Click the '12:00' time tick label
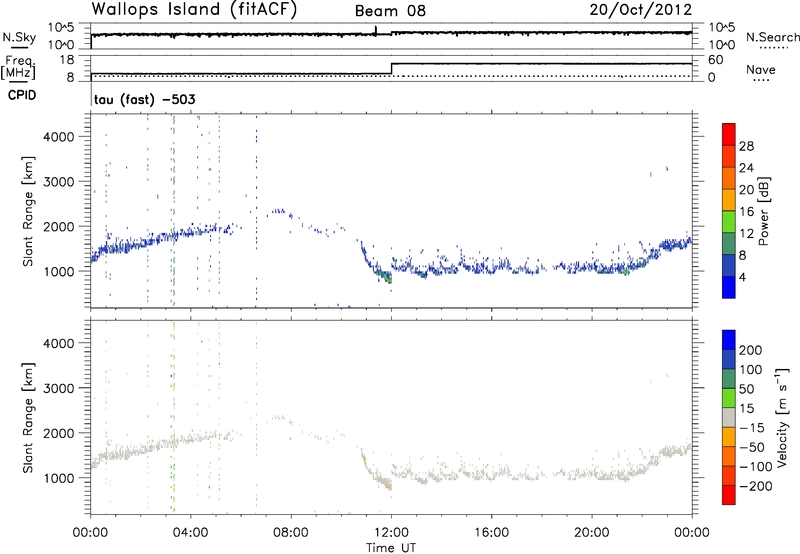 click(391, 533)
